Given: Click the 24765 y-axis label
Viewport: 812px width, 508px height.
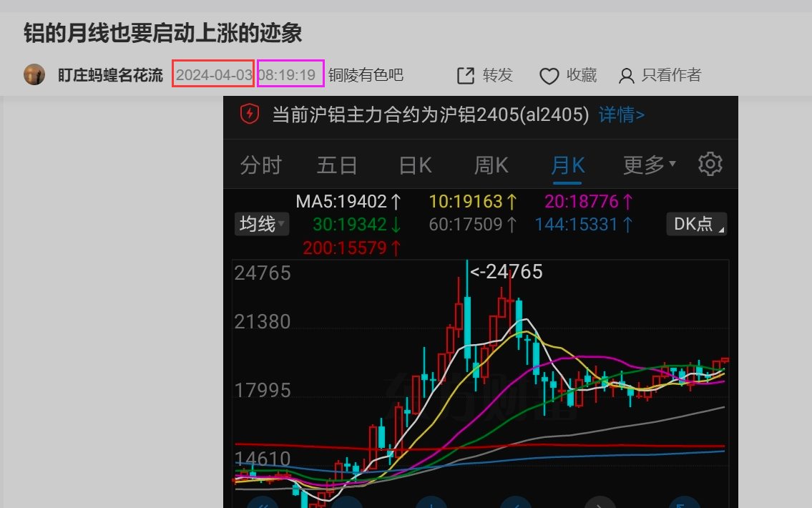Looking at the screenshot, I should (x=263, y=273).
